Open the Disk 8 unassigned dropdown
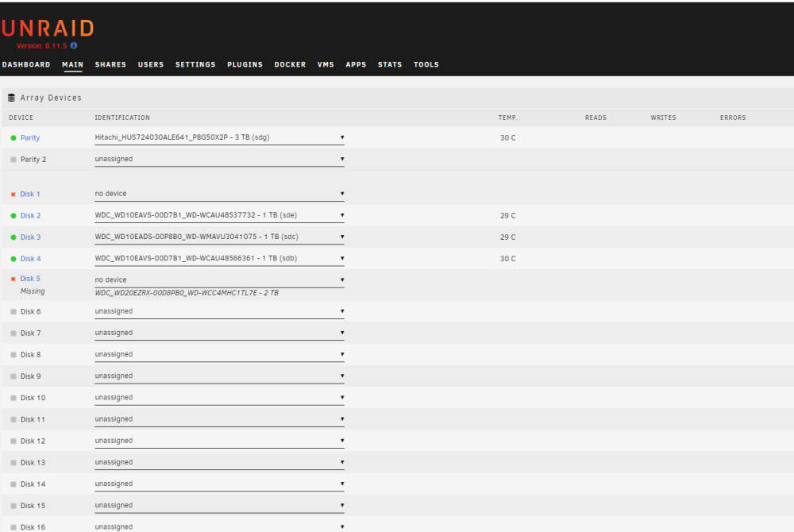The width and height of the screenshot is (794, 532). tap(219, 355)
